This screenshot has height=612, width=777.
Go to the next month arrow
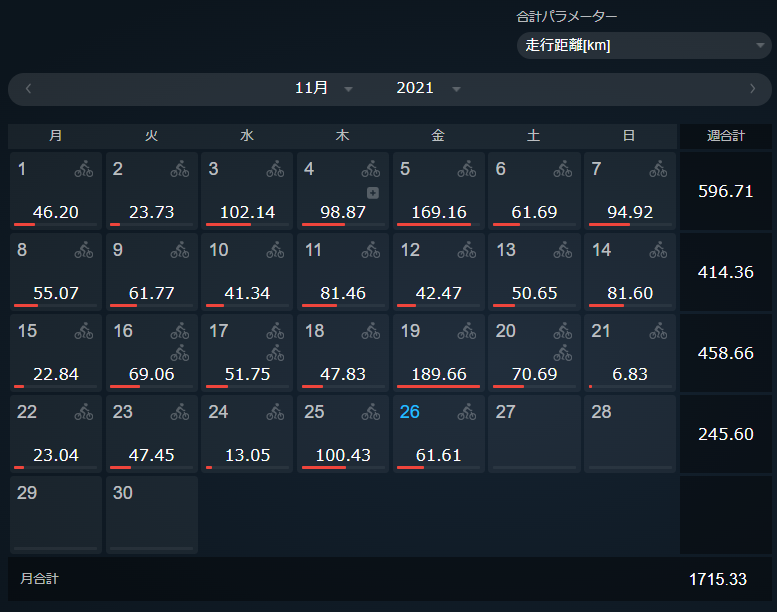[752, 89]
